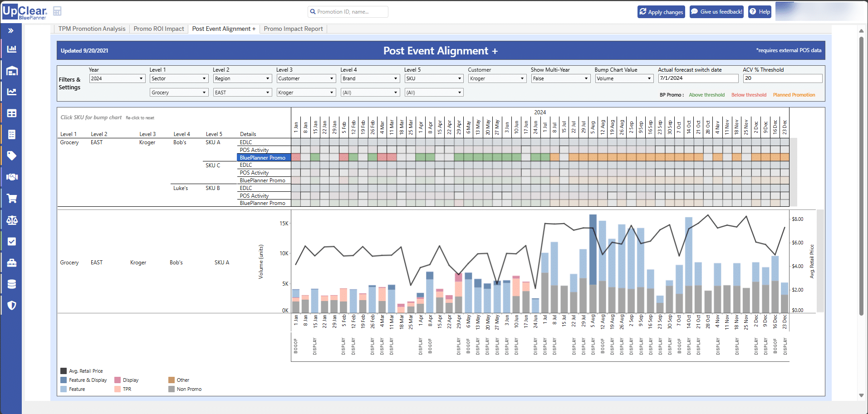This screenshot has width=868, height=414.
Task: Click Display legend swatch
Action: (118, 380)
